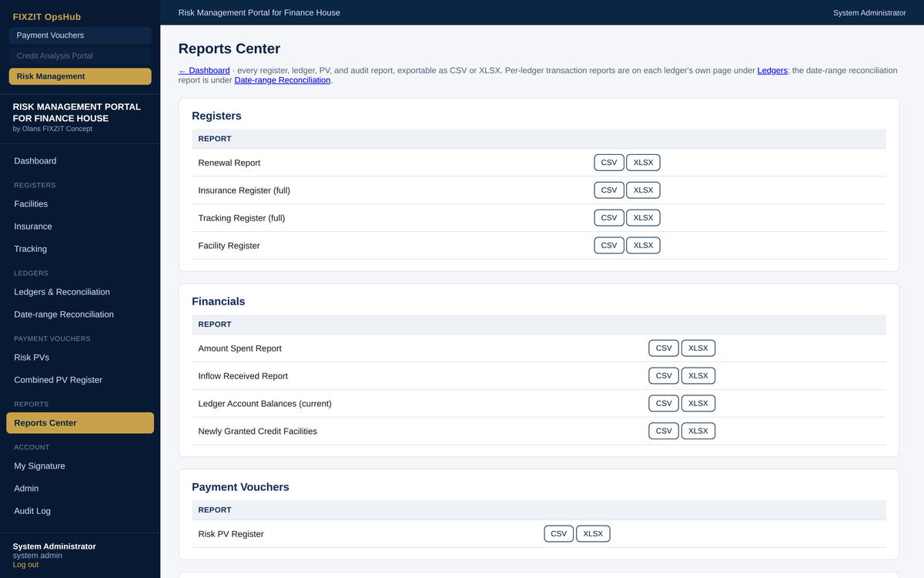The height and width of the screenshot is (578, 924).
Task: Click the Payment Vouchers section heading
Action: tap(240, 487)
